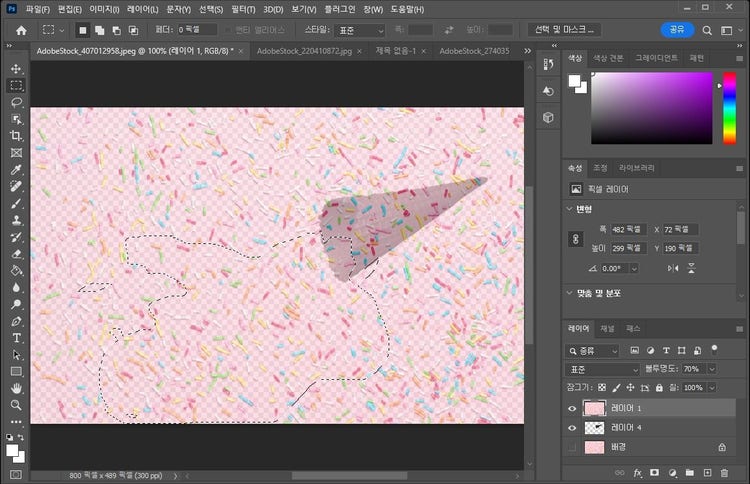Switch to AdobeStock_220410872.jpg document tab
750x484 pixels.
coord(304,51)
